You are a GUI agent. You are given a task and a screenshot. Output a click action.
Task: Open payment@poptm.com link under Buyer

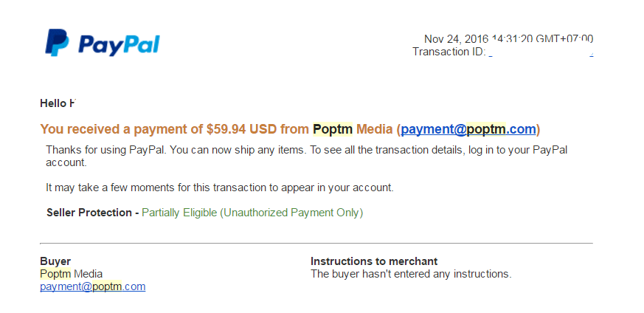tap(92, 286)
